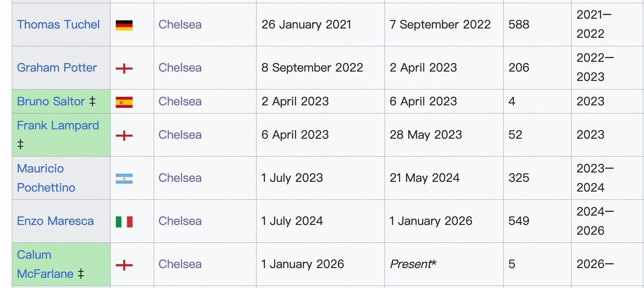Click the England flag in Frank Lampard's row
644x288 pixels.
coord(124,135)
